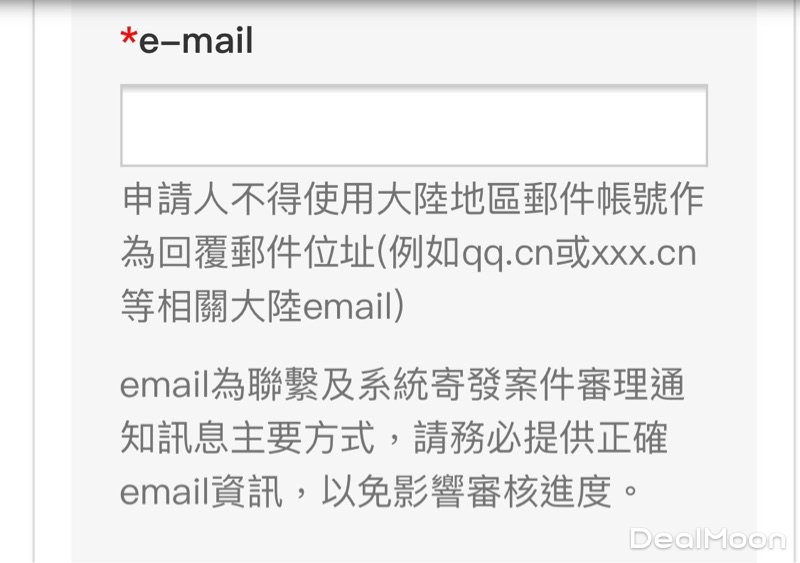Screen dimensions: 800x563
Task: Select the text xxx.cn in the hint
Action: point(643,253)
